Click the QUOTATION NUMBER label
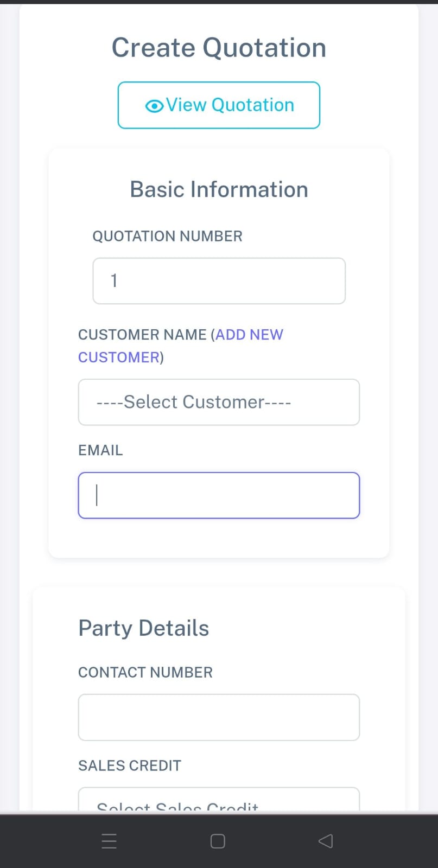 pos(167,237)
